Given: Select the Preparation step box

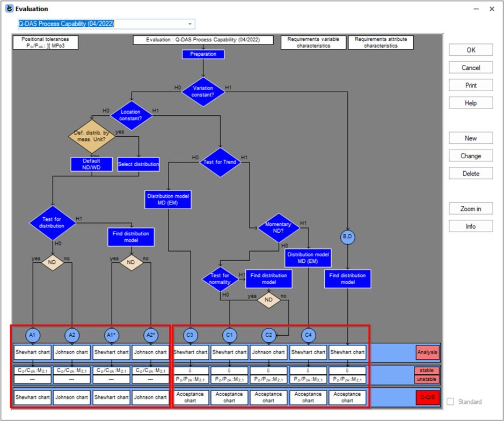Looking at the screenshot, I should (x=203, y=54).
